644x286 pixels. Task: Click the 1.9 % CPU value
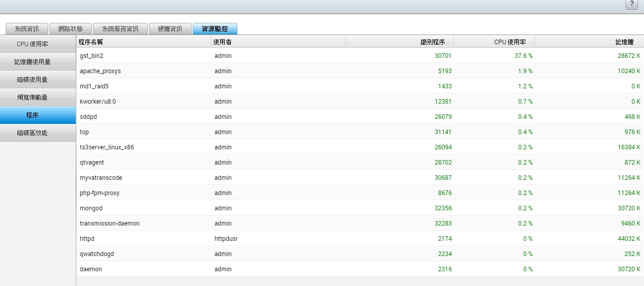tap(526, 71)
